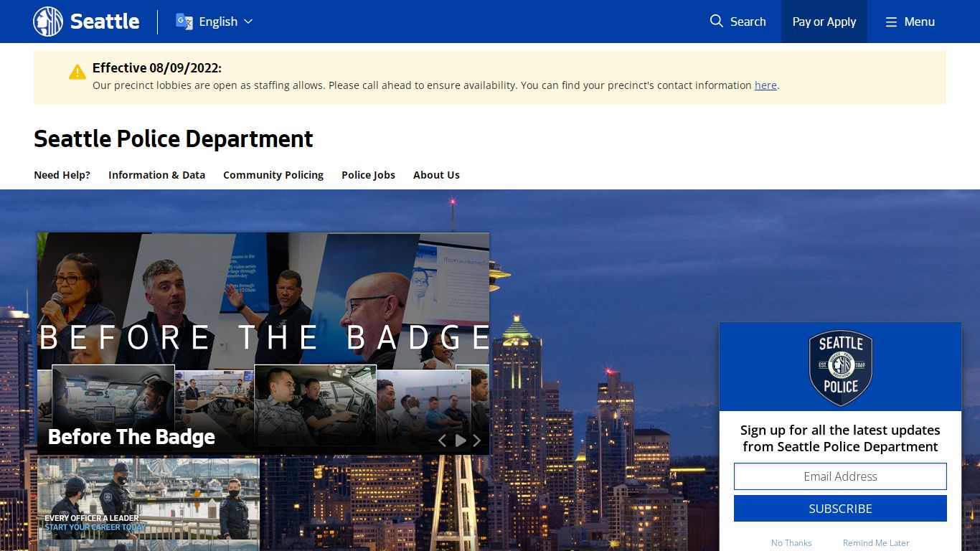The width and height of the screenshot is (980, 551).
Task: Open the Information & Data menu
Action: tap(156, 175)
